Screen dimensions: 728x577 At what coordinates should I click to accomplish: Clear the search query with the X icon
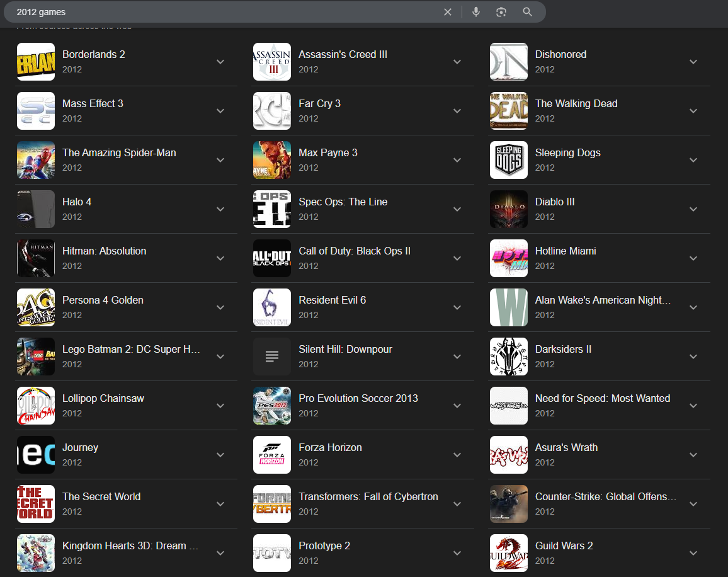pos(448,12)
